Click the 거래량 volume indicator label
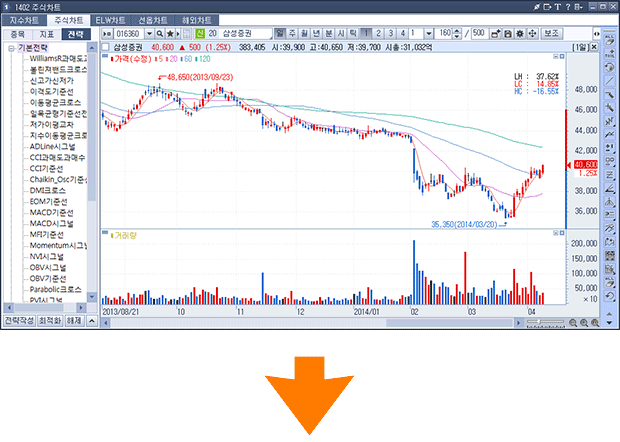 coord(124,235)
